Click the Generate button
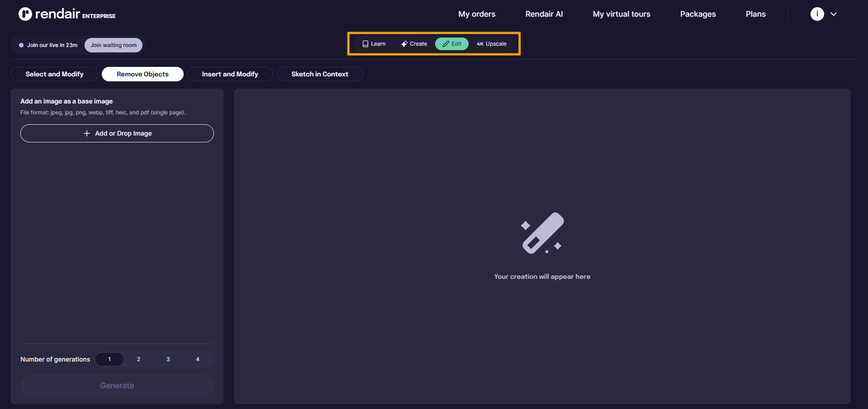Screen dimensions: 868x409 click(x=117, y=385)
